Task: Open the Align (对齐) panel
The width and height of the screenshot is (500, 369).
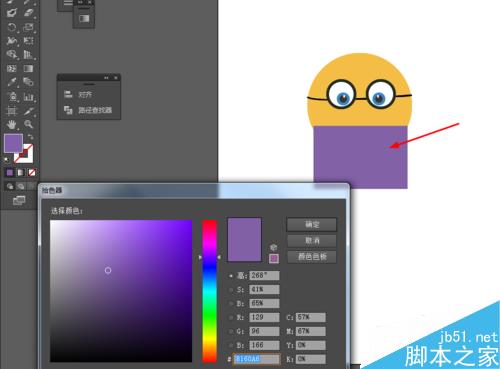Action: [x=78, y=94]
